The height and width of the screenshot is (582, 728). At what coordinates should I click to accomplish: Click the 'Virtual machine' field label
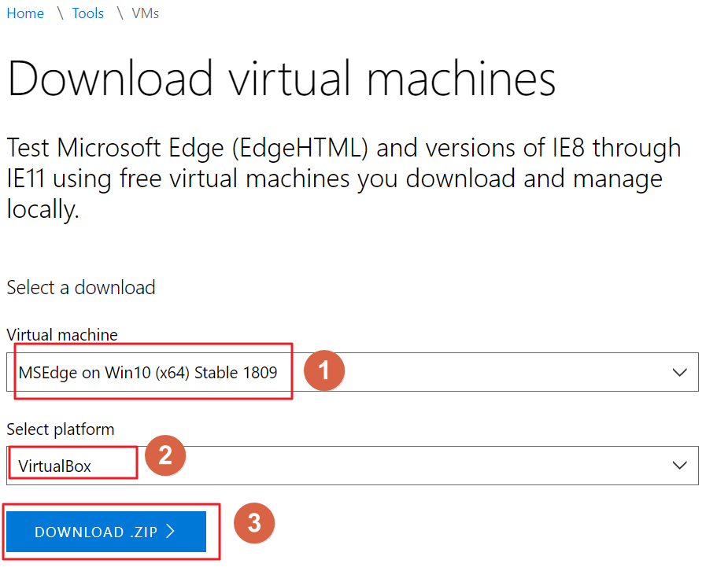pyautogui.click(x=62, y=334)
